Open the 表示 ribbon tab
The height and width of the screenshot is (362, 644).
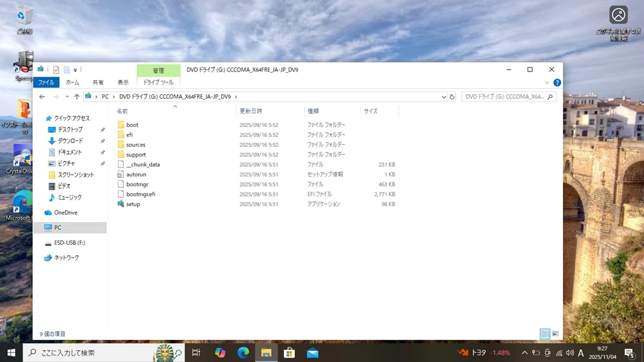pyautogui.click(x=123, y=82)
